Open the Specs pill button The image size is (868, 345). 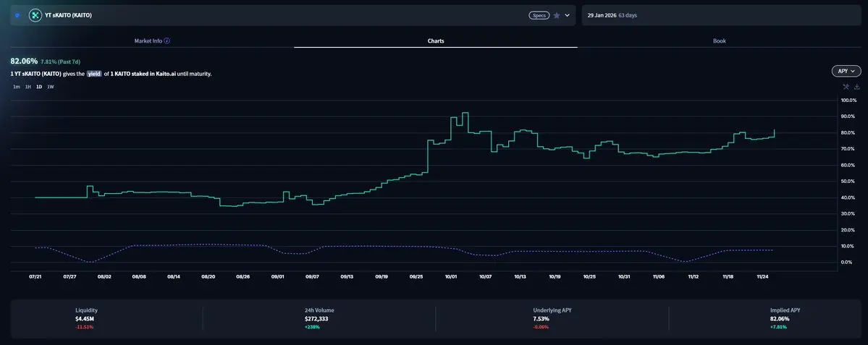(538, 15)
